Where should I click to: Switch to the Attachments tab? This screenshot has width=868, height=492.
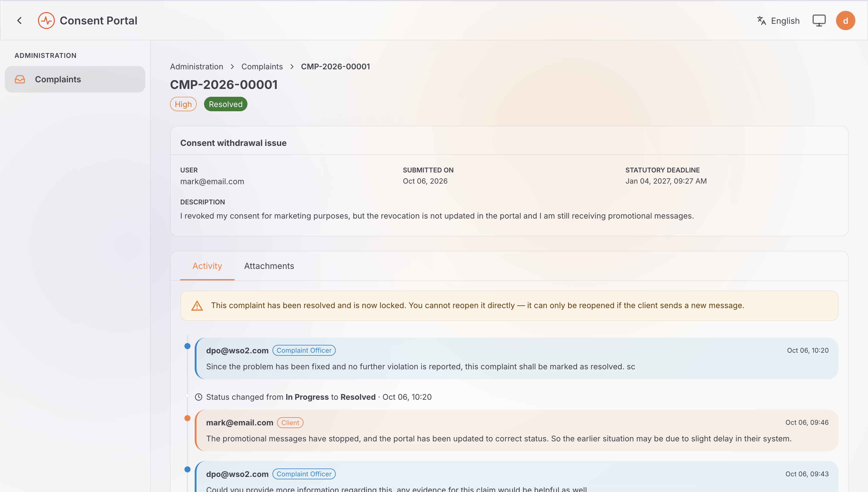(x=269, y=266)
